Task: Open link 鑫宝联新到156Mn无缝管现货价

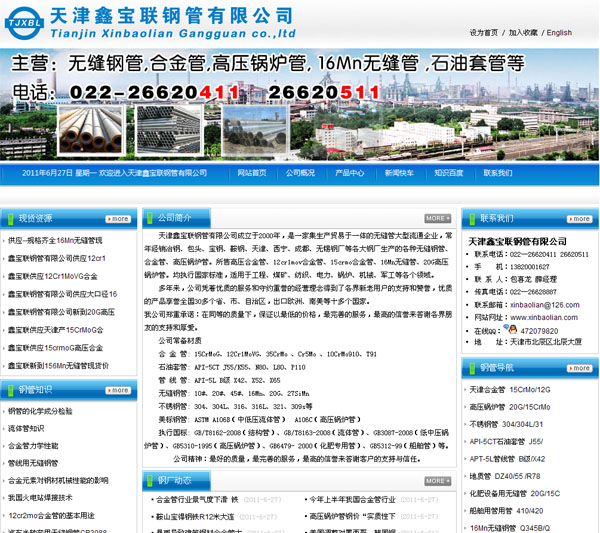Action: [58, 366]
